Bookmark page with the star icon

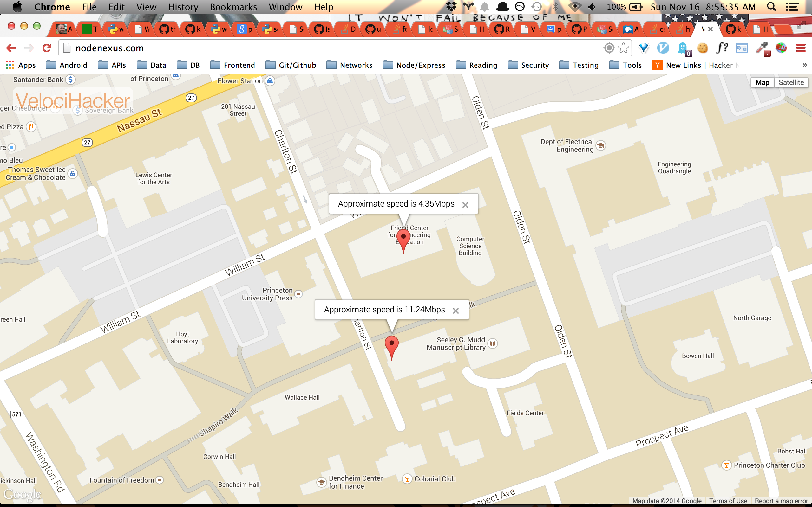pos(623,48)
